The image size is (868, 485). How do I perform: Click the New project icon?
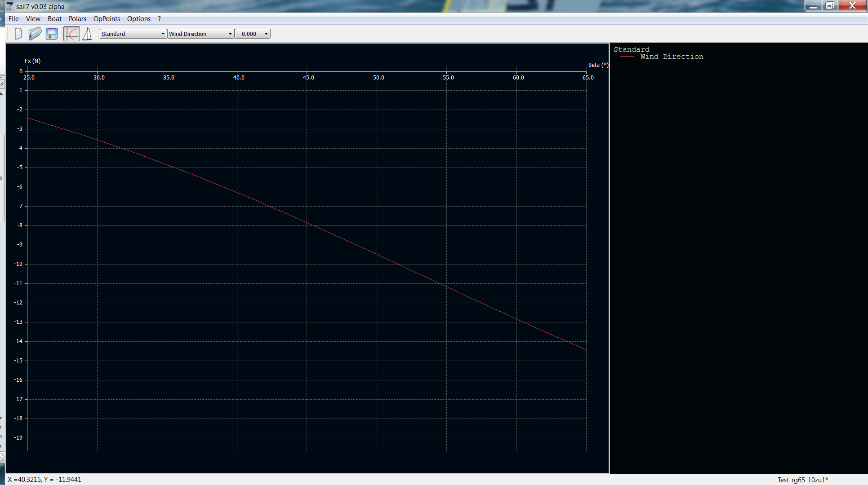18,34
